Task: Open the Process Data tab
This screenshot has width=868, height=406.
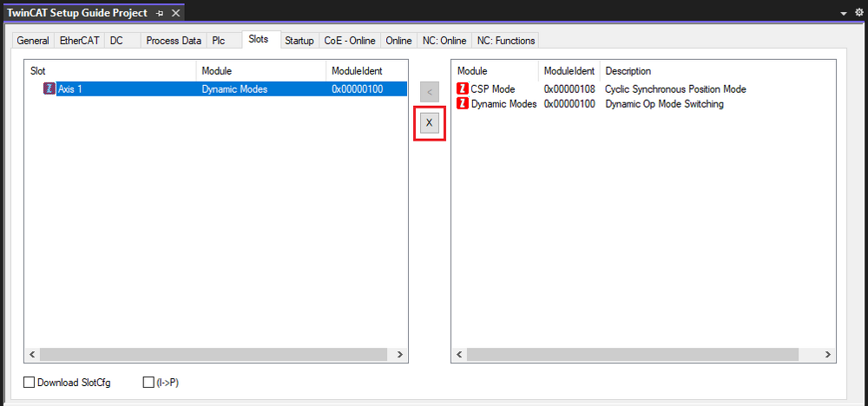Action: point(174,41)
